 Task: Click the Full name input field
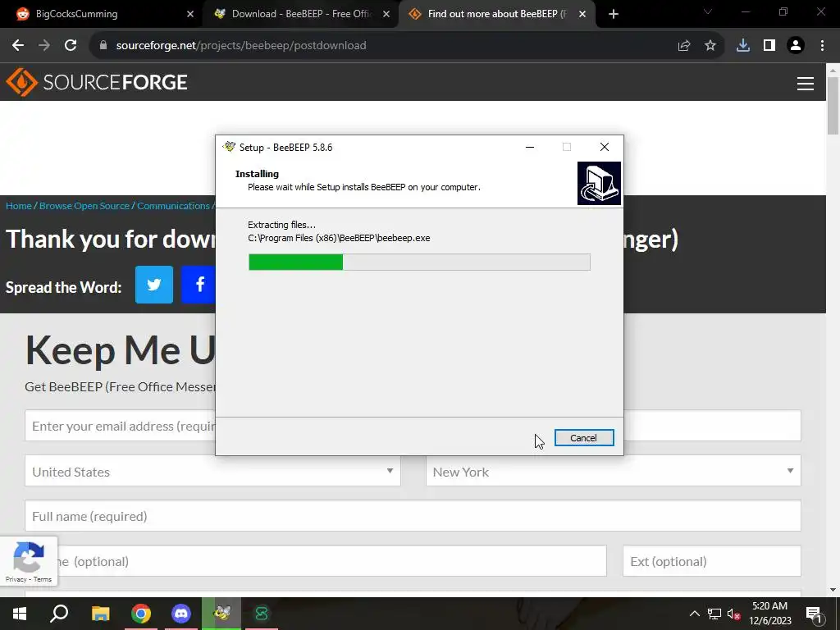(x=413, y=516)
